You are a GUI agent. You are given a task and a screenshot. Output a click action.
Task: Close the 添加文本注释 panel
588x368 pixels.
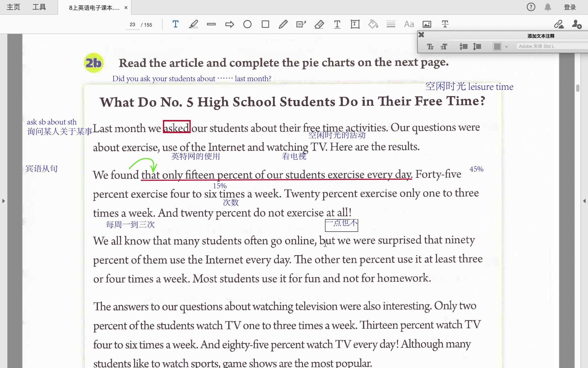pyautogui.click(x=421, y=35)
